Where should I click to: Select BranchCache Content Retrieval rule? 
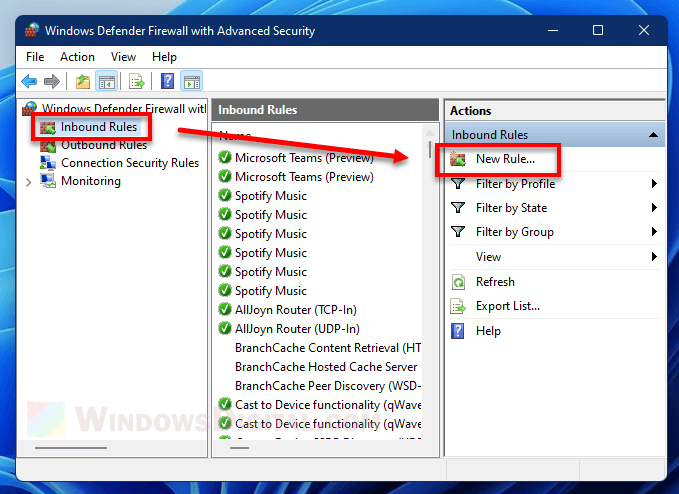(328, 348)
